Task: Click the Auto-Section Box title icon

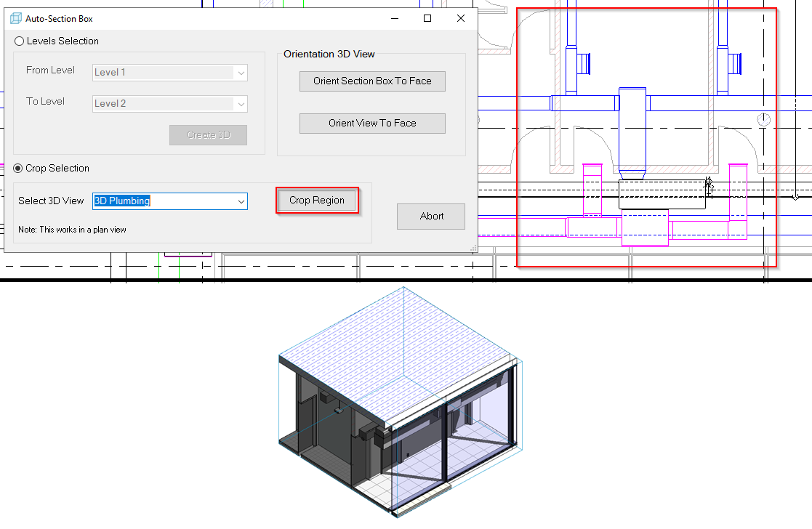Action: pos(16,19)
